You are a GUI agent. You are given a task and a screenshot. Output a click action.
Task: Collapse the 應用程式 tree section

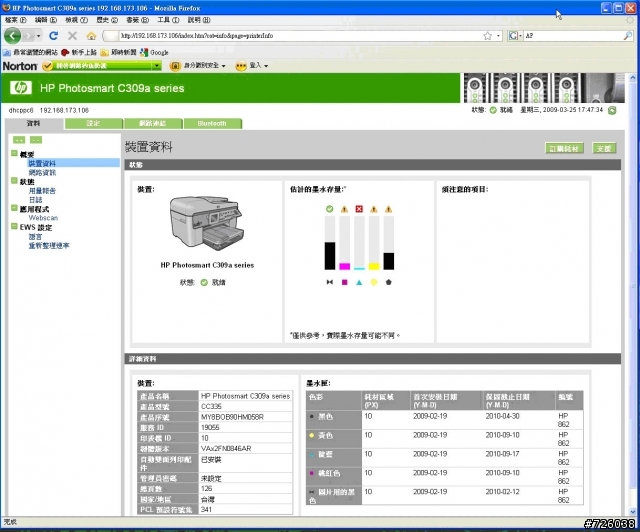(x=14, y=208)
